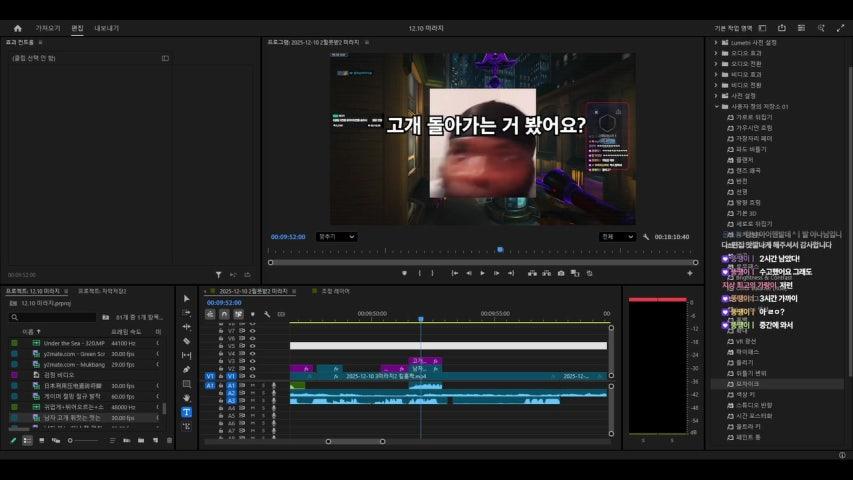Mute audio track A2

coord(251,393)
